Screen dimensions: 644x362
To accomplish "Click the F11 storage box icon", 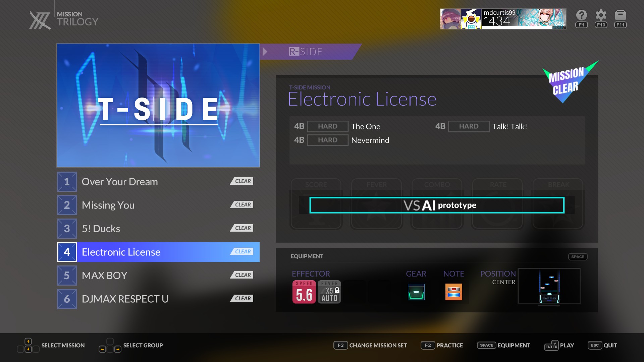I will 620,15.
